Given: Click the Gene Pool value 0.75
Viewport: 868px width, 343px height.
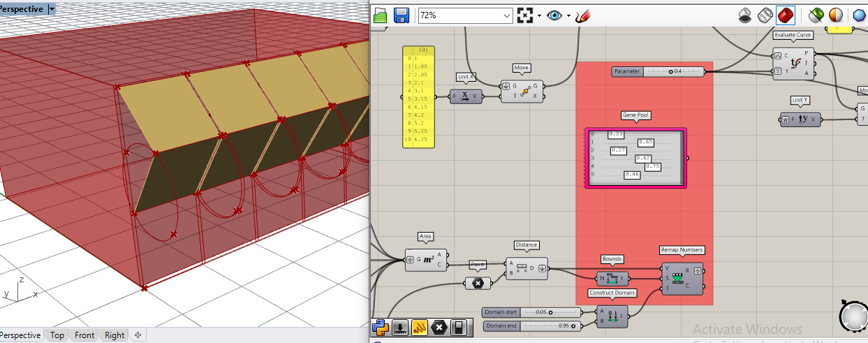Looking at the screenshot, I should point(653,166).
